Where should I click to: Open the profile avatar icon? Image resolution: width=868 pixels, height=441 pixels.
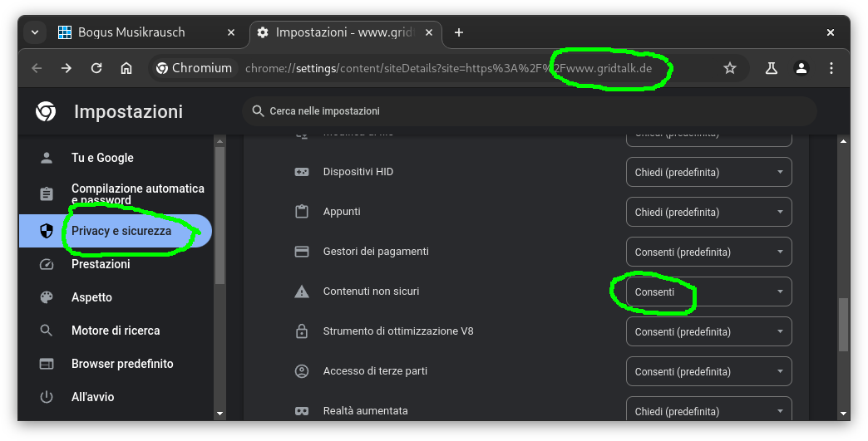801,68
